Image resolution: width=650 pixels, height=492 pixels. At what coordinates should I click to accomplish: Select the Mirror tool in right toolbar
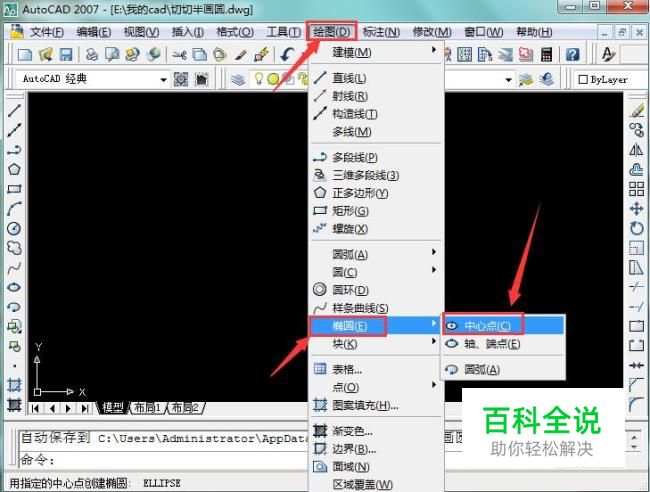tap(636, 150)
